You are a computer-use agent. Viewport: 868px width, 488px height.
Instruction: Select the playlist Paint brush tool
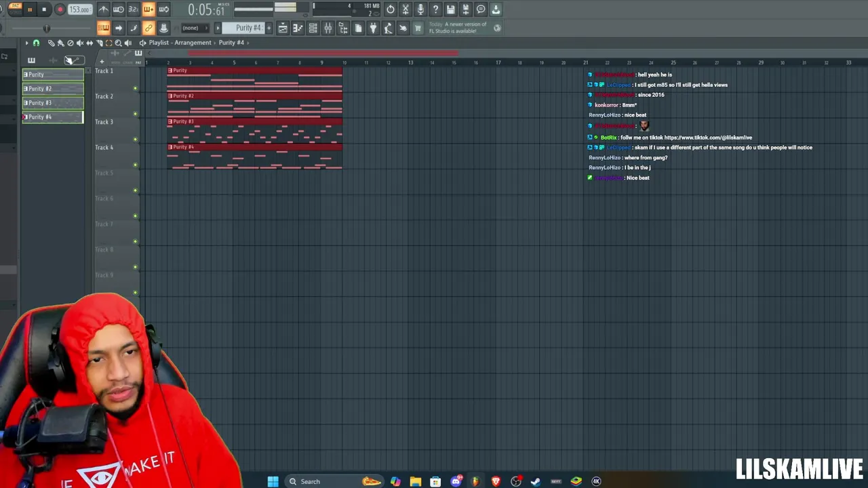point(60,43)
